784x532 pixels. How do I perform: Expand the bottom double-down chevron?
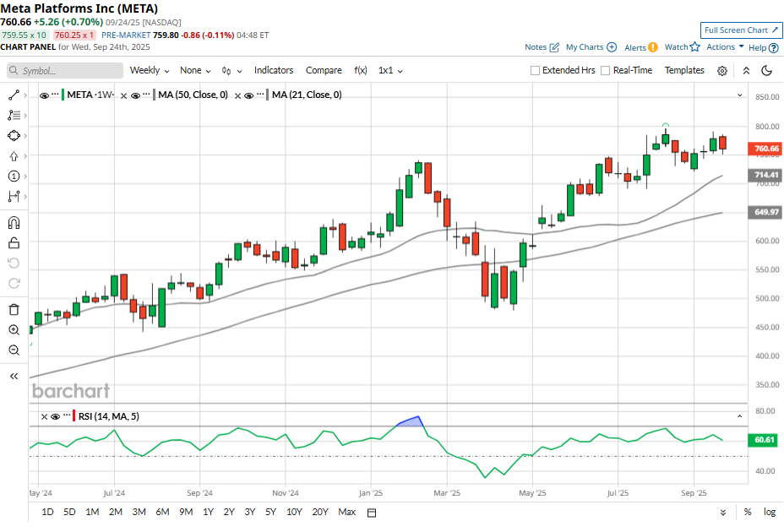(723, 513)
